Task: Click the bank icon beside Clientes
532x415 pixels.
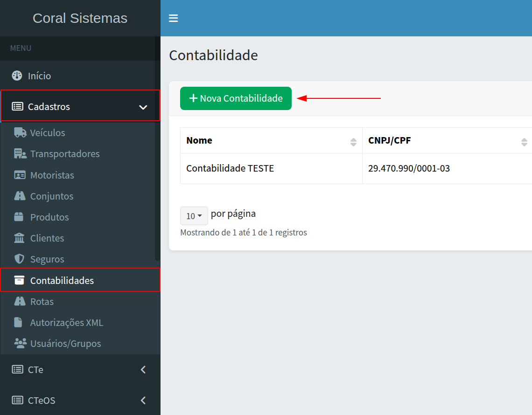Action: pos(19,238)
